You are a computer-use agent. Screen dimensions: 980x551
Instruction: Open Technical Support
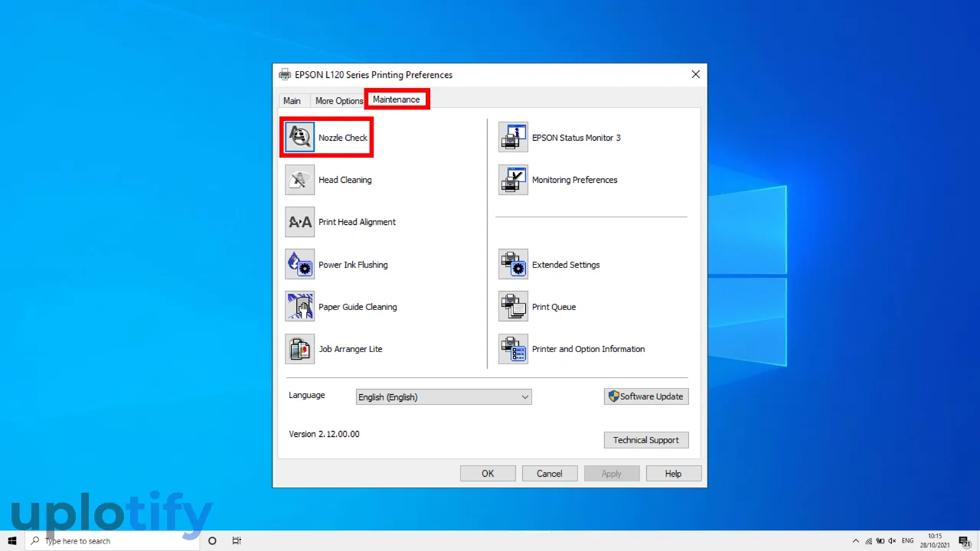[646, 440]
